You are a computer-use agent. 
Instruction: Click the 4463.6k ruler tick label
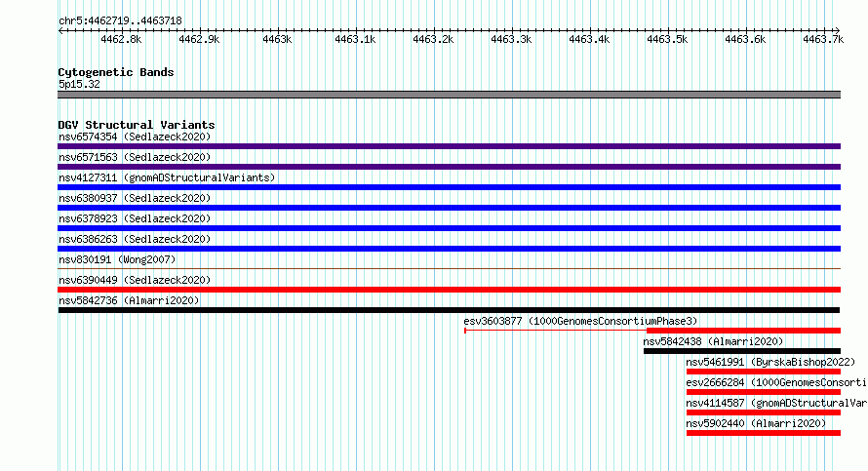[x=746, y=40]
